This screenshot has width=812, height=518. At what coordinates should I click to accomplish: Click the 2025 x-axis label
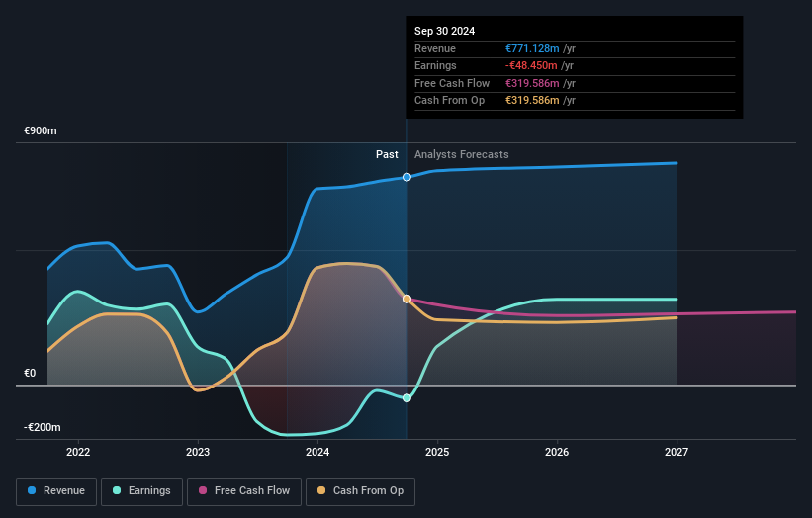click(x=437, y=453)
